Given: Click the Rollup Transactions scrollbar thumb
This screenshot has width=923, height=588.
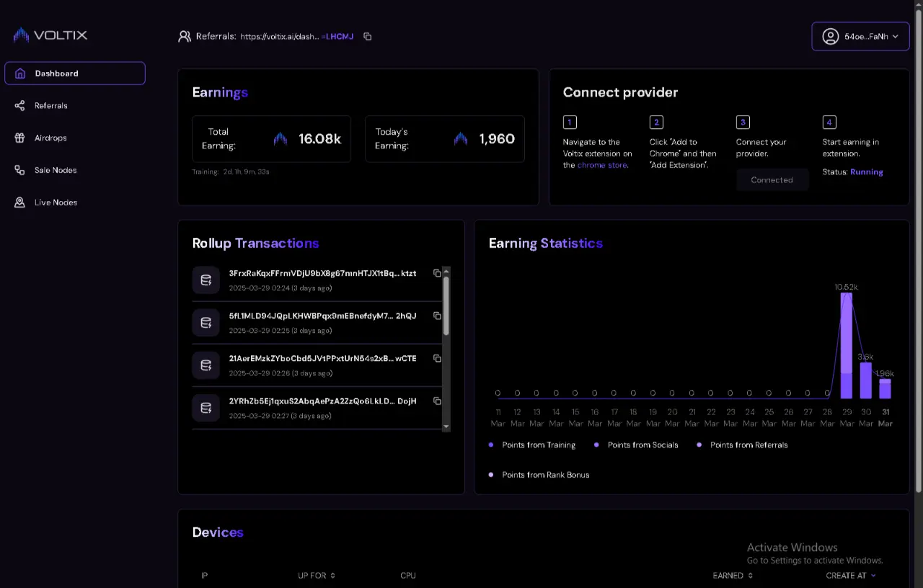Looking at the screenshot, I should pos(446,306).
